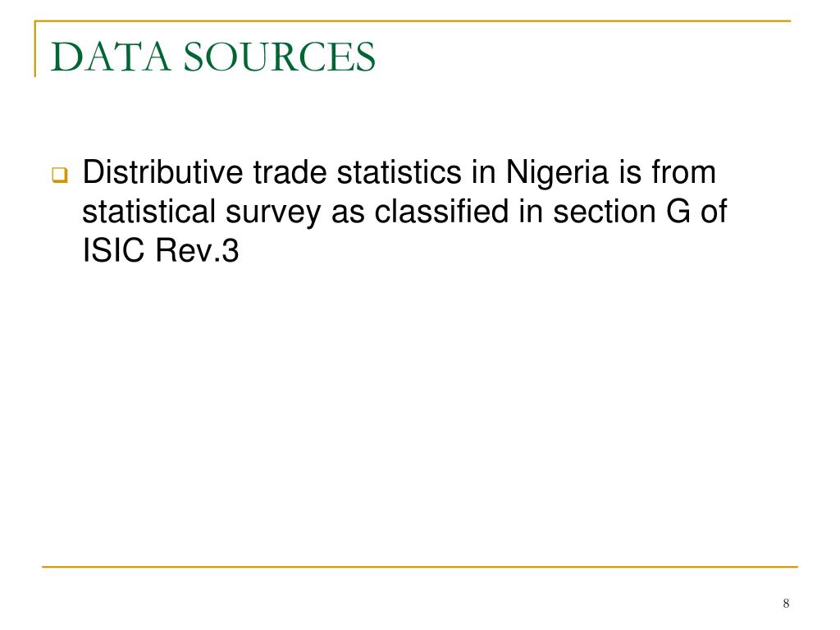Click the gold horizontal line above the page number
This screenshot has width=840, height=630.
point(420,566)
